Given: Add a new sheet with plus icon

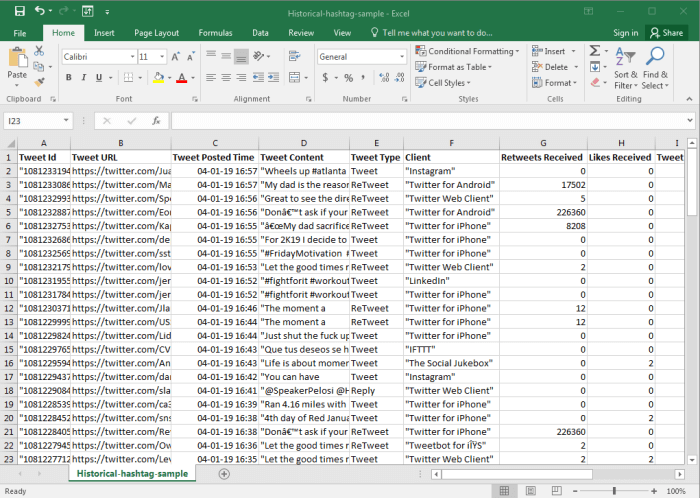Looking at the screenshot, I should (x=224, y=473).
